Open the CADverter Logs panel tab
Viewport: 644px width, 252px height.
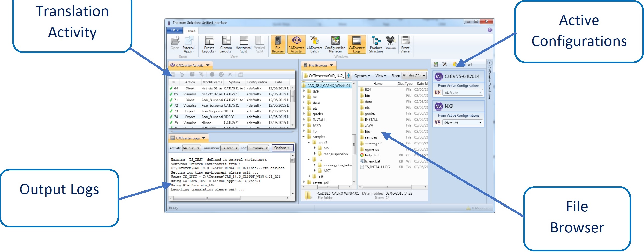click(188, 138)
